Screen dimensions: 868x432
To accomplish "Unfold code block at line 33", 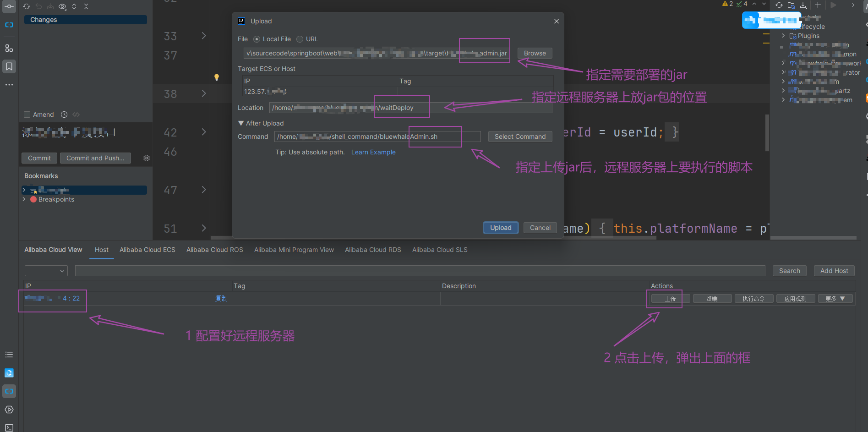I will pos(204,36).
